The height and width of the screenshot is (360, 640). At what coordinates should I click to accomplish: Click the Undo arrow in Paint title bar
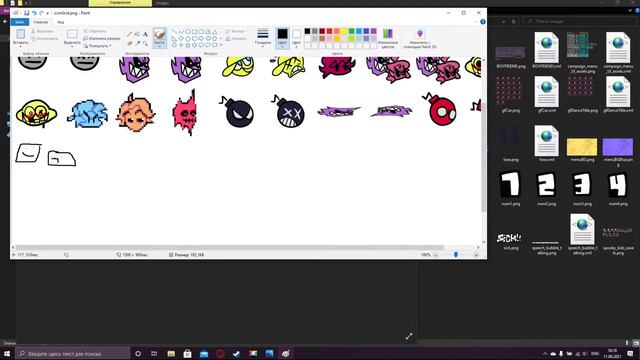pos(34,13)
